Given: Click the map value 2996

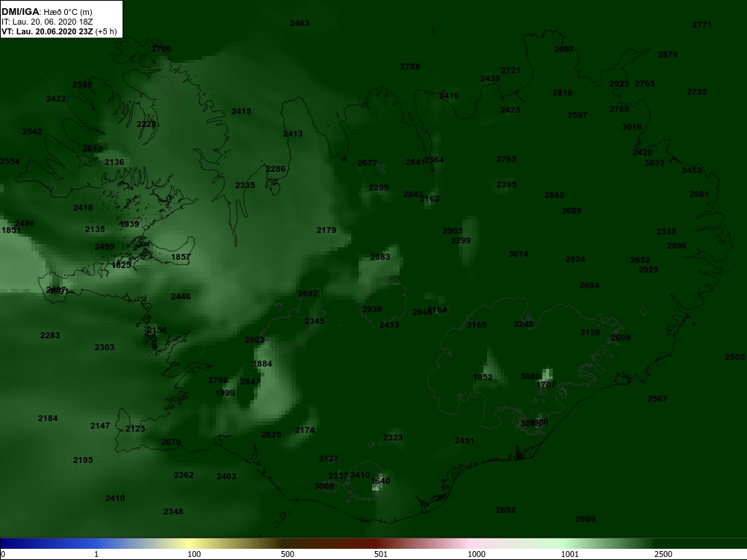Looking at the screenshot, I should pyautogui.click(x=677, y=246).
